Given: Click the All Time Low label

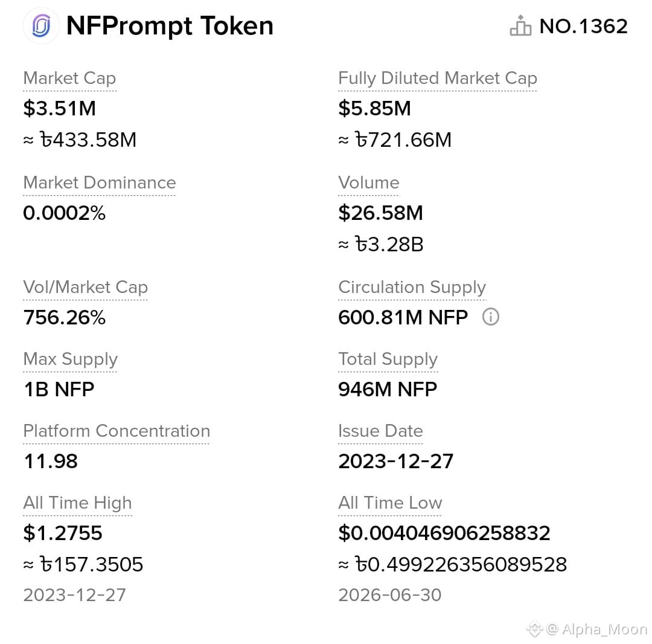Looking at the screenshot, I should point(390,503).
